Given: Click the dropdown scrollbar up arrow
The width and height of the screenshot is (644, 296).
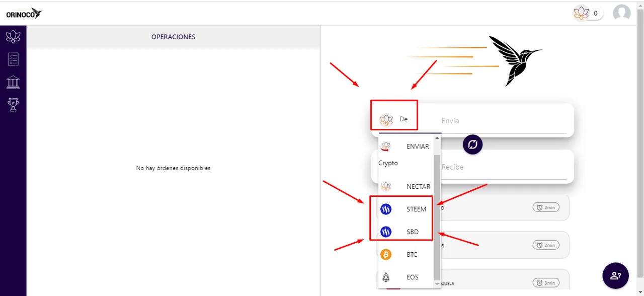Looking at the screenshot, I should tap(437, 138).
